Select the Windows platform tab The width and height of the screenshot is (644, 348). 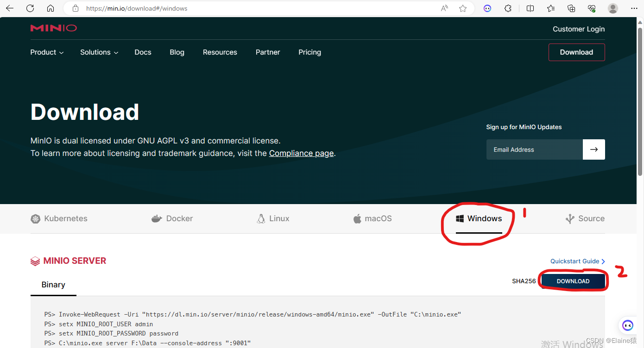coord(479,218)
